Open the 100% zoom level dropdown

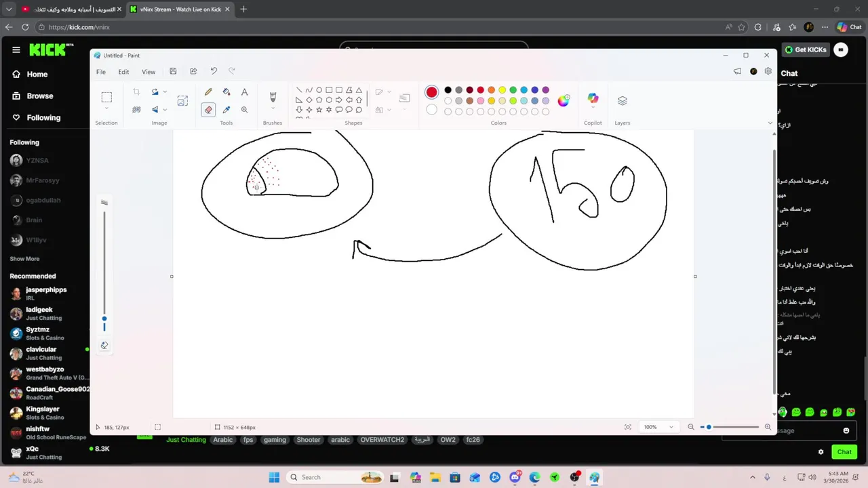click(658, 427)
